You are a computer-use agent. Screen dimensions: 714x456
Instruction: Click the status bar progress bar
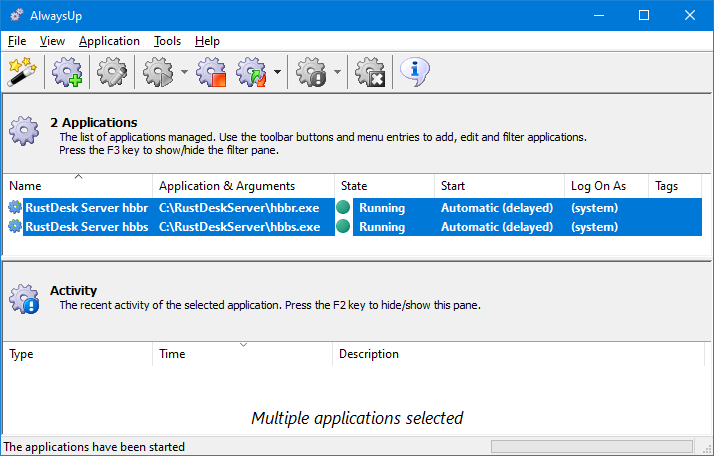point(592,446)
